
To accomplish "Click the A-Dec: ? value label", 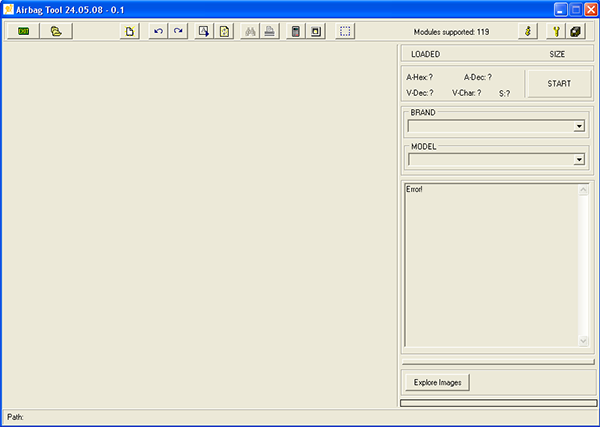I will pos(478,77).
